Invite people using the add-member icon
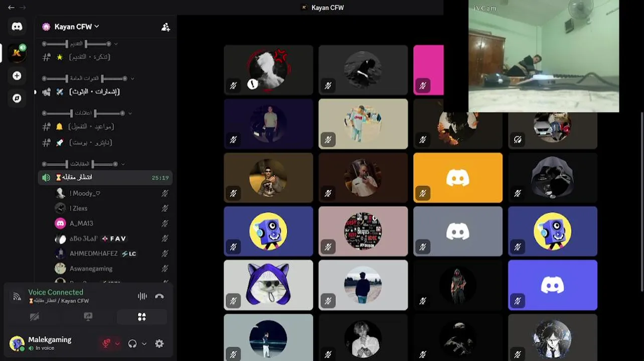 (166, 27)
